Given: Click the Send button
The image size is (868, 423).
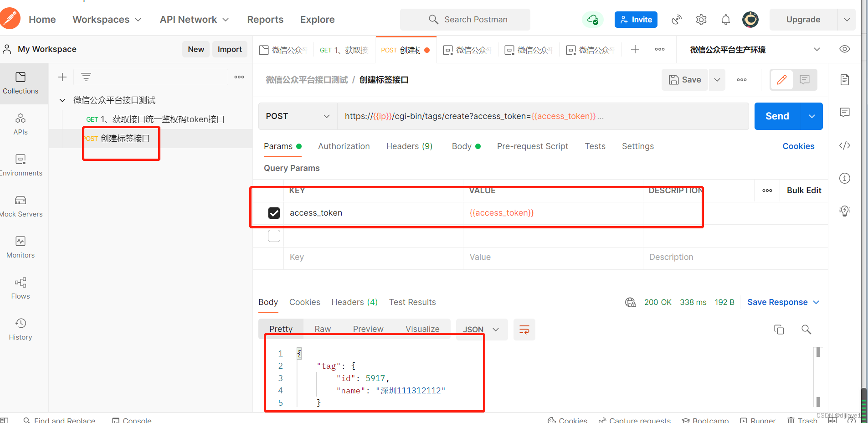Looking at the screenshot, I should tap(777, 116).
